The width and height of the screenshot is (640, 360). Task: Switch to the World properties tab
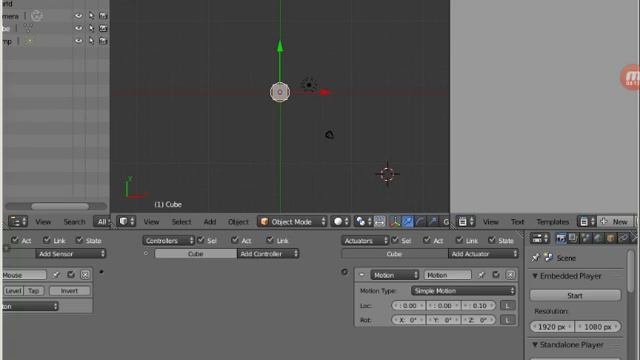[598, 238]
